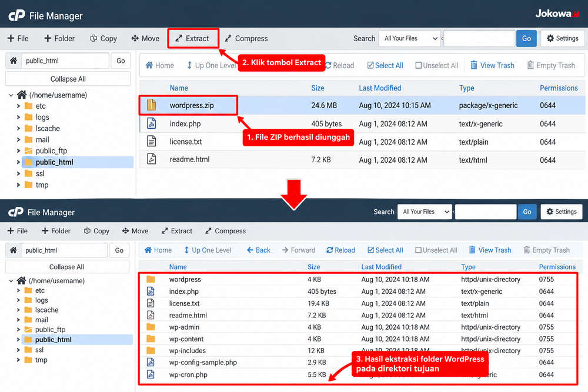This screenshot has width=588, height=392.
Task: Select the wp-admin folder icon
Action: click(151, 327)
